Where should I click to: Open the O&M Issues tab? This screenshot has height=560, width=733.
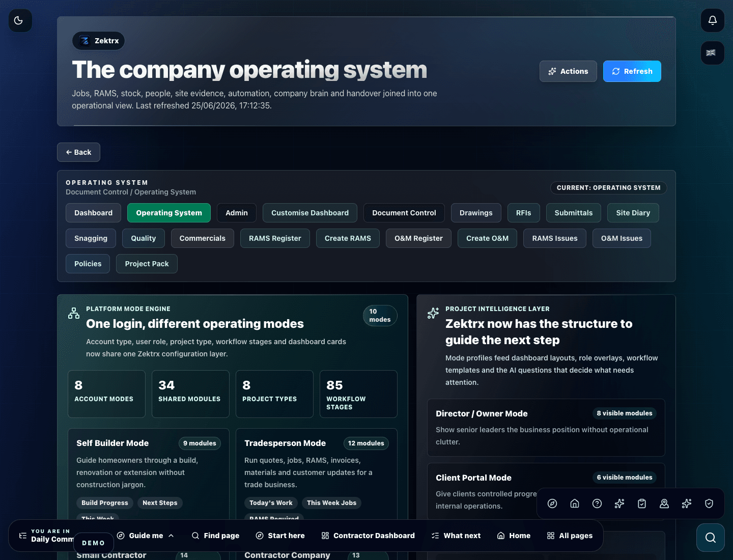click(x=622, y=238)
